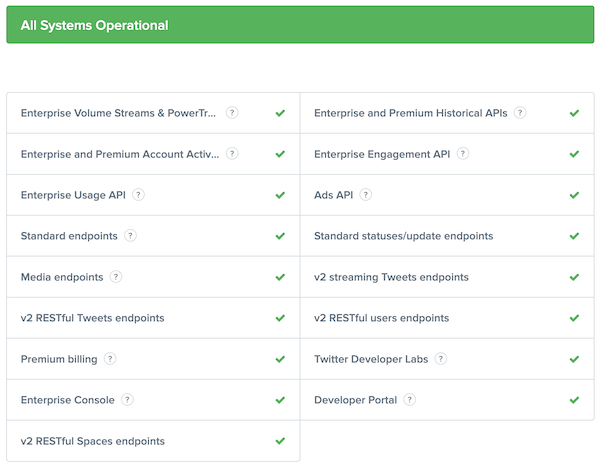Click v2 RESTful Tweets endpoints checkmark

280,318
